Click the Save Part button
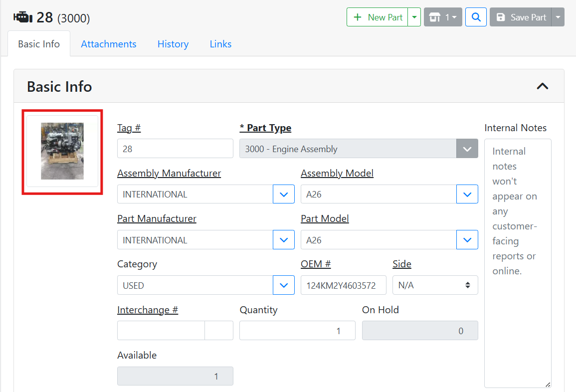This screenshot has height=392, width=576. (521, 17)
